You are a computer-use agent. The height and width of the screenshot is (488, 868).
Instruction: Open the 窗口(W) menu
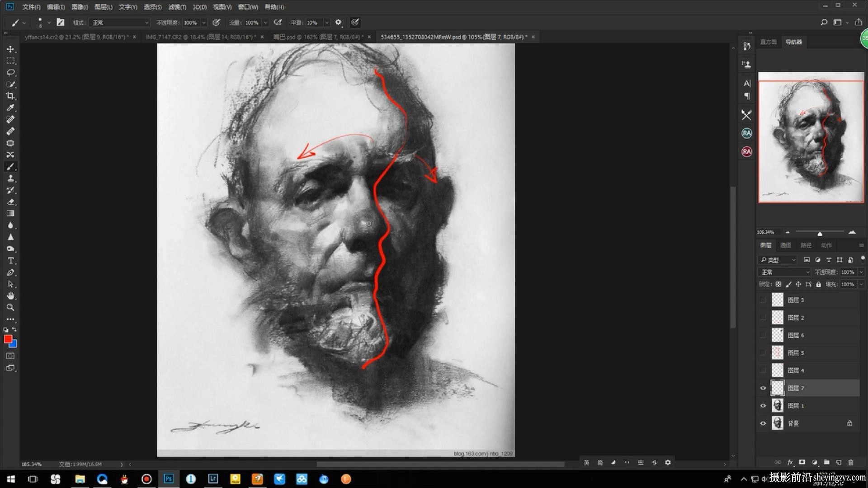248,7
